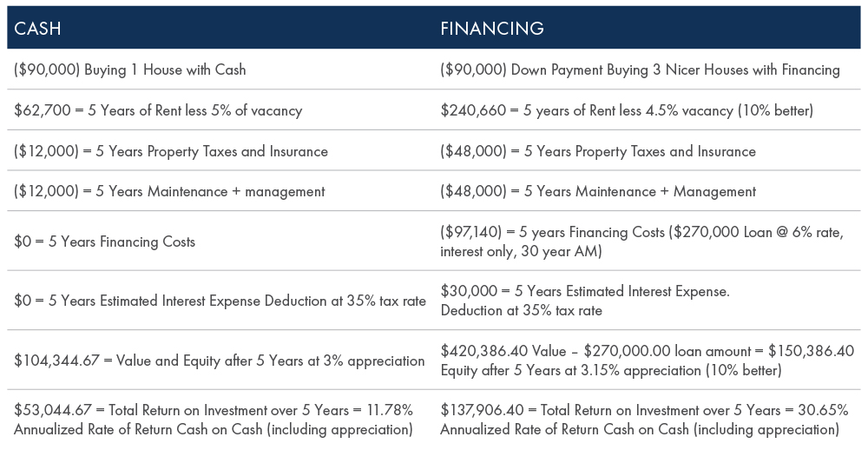The image size is (868, 450).
Task: Select the cash ($12,000) Property Taxes and Insurance cell
Action: [x=220, y=151]
